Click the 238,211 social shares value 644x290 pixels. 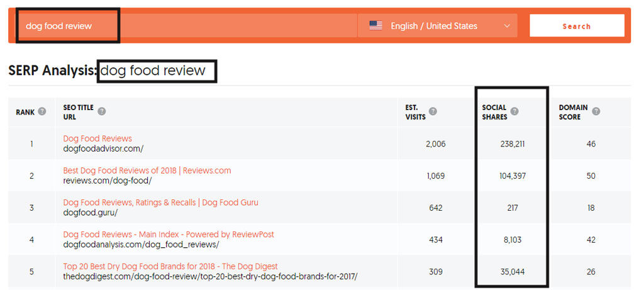[x=513, y=144]
